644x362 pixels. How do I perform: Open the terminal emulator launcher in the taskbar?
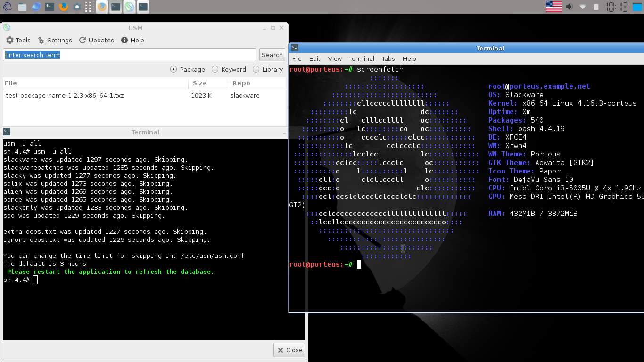[50, 7]
